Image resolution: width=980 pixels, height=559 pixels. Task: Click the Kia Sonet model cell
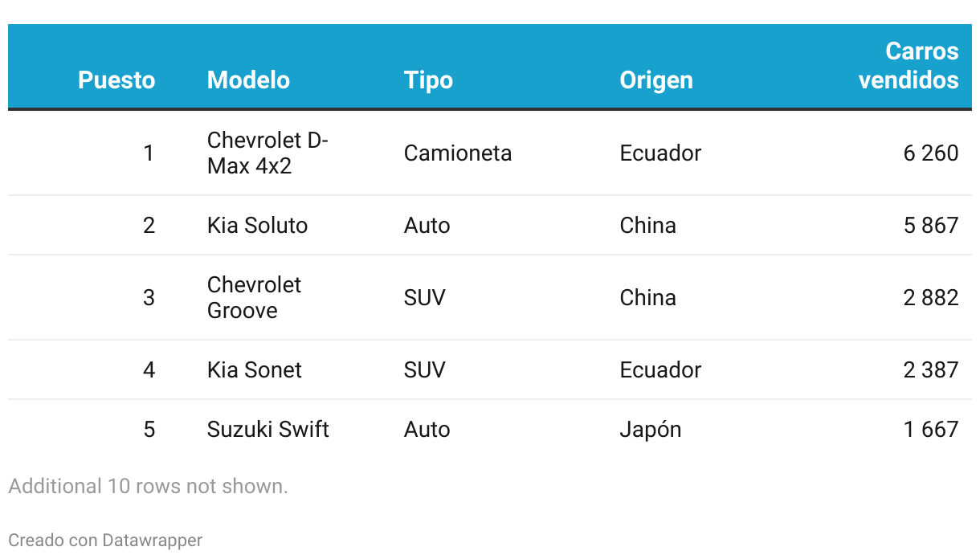(x=255, y=369)
